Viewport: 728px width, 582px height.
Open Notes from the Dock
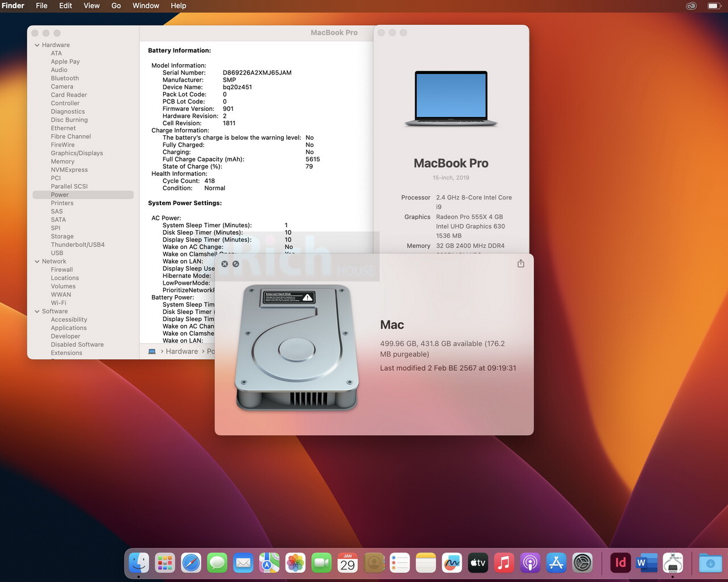426,563
